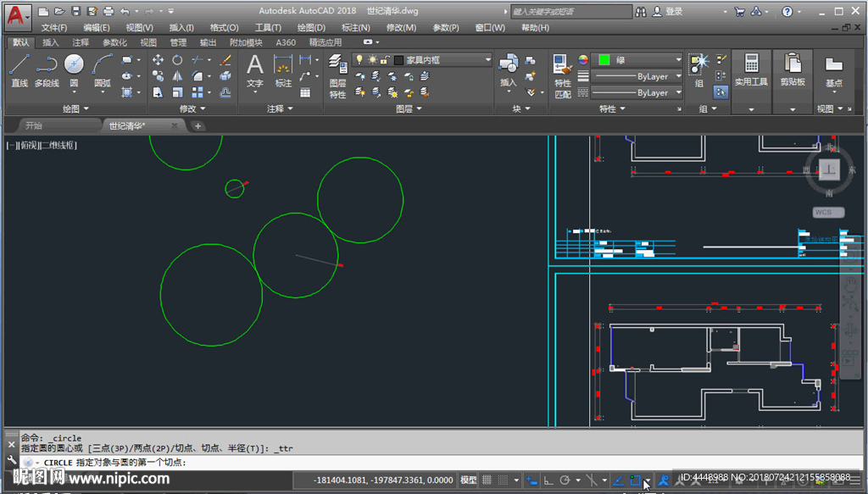The width and height of the screenshot is (868, 494).
Task: Expand the 注释 panel
Action: [x=280, y=109]
